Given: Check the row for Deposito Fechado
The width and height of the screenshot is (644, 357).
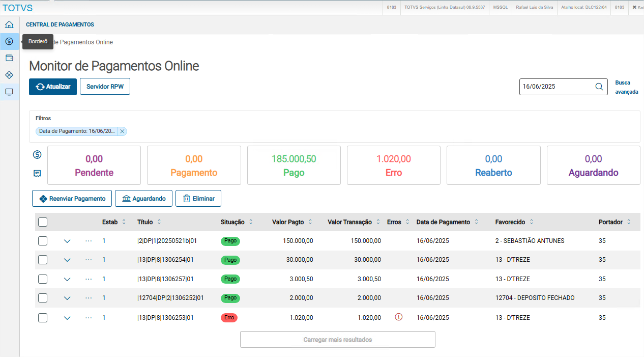Looking at the screenshot, I should [x=43, y=298].
